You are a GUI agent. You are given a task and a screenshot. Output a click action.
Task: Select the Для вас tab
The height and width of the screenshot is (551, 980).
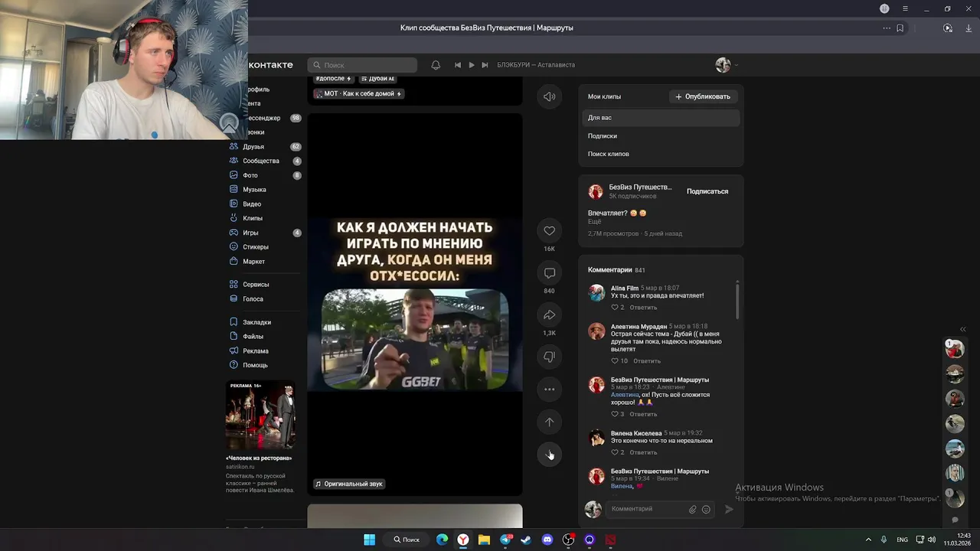[661, 118]
